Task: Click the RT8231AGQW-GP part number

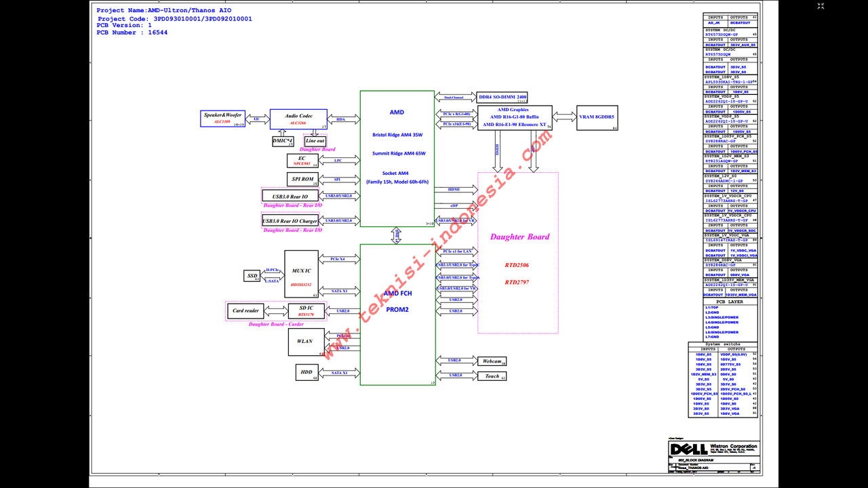Action: pos(722,161)
